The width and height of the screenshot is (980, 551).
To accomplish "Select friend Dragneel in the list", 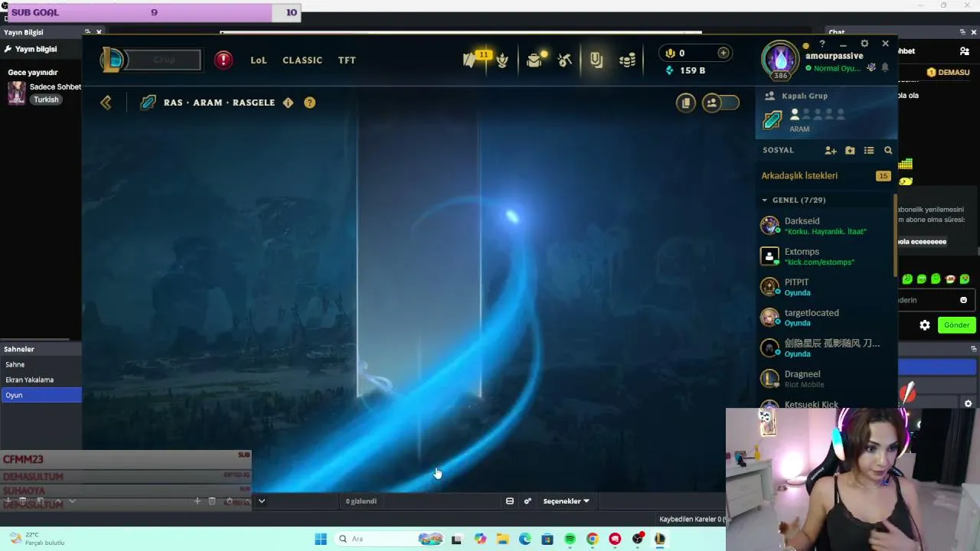I will (x=825, y=379).
